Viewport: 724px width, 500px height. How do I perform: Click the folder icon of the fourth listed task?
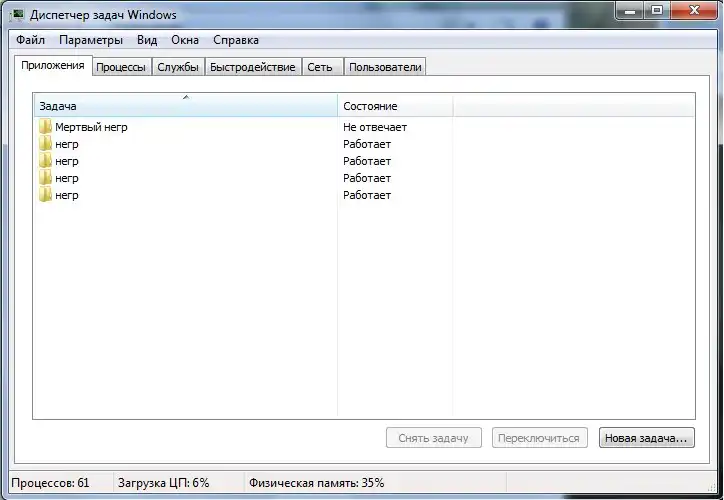tap(45, 178)
